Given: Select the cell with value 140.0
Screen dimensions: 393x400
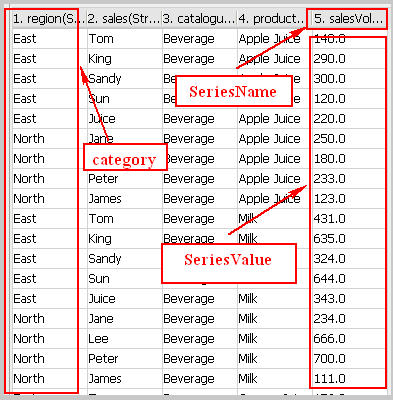Looking at the screenshot, I should coord(349,39).
